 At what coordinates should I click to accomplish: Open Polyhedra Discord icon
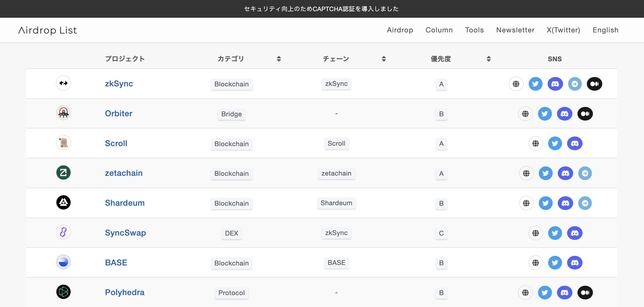click(x=565, y=293)
